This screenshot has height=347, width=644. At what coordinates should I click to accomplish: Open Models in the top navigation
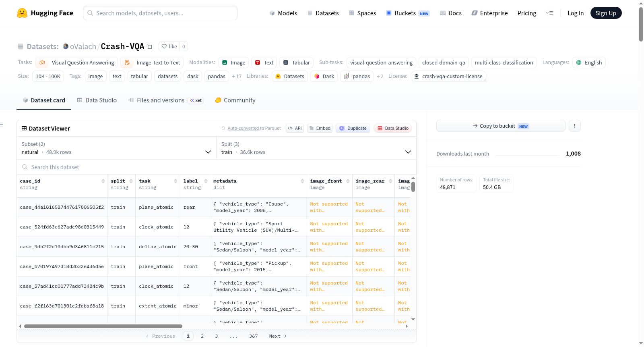tap(283, 13)
